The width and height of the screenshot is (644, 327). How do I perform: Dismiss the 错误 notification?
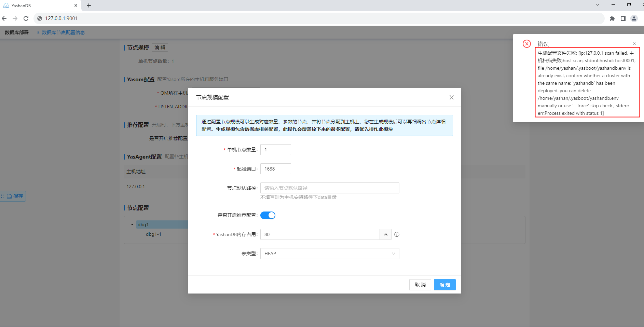coord(634,43)
